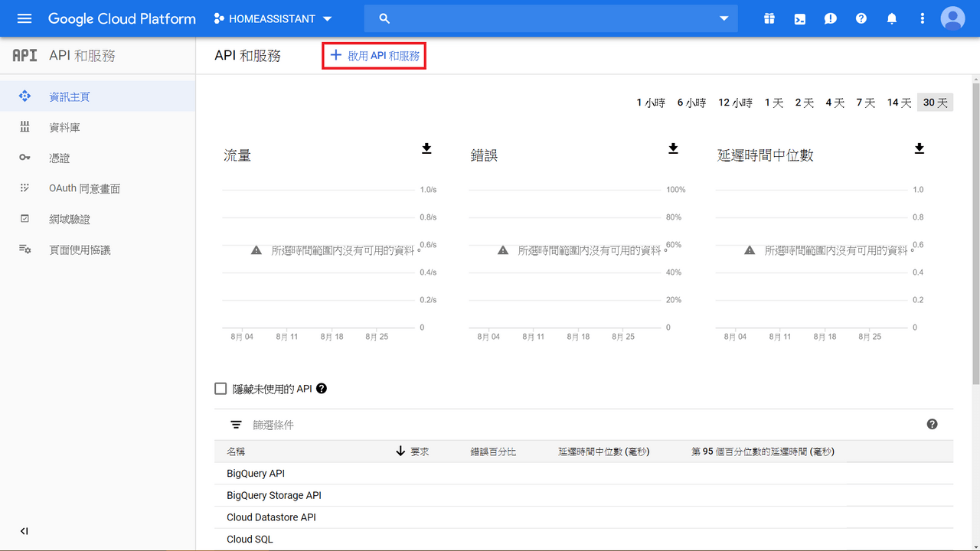
Task: Click the search magnifier icon
Action: [x=384, y=18]
